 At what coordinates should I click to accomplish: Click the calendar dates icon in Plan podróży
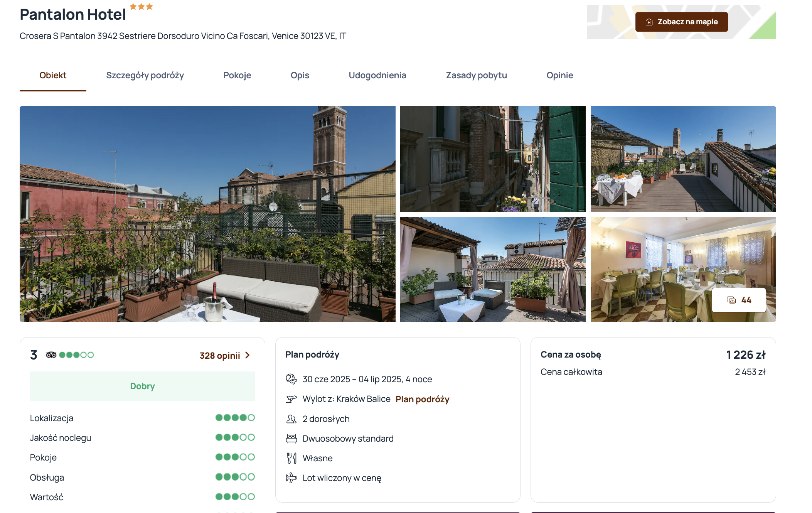(x=291, y=379)
